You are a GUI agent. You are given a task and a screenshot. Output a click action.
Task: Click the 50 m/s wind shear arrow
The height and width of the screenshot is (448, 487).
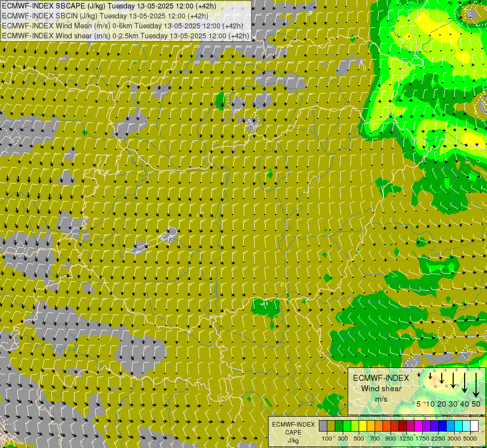pos(476,385)
